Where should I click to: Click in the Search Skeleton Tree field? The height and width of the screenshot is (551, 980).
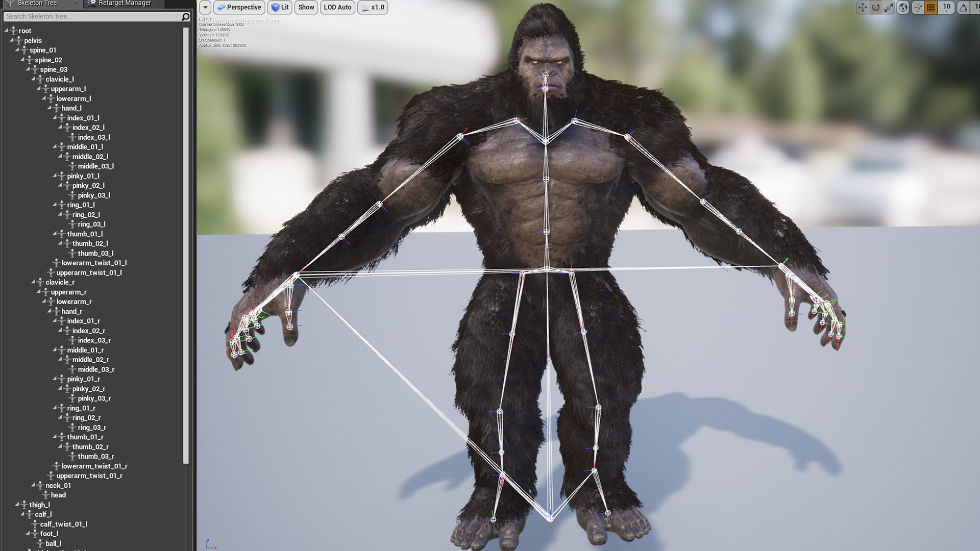92,17
